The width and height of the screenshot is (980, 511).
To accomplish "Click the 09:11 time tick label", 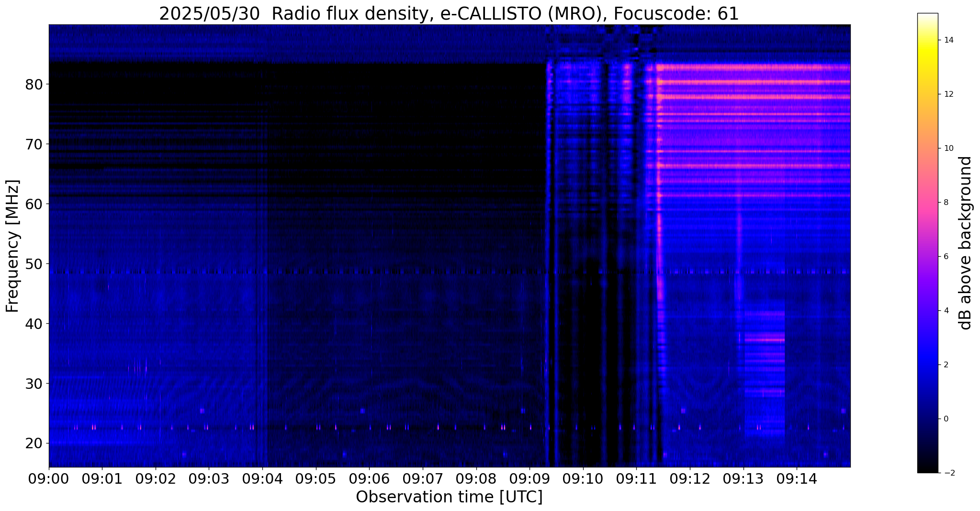I will 636,479.
